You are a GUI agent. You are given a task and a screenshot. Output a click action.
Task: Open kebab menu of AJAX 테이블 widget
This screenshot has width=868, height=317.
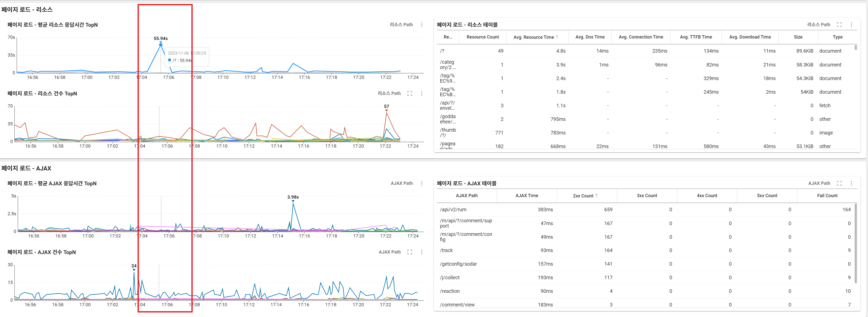(851, 183)
